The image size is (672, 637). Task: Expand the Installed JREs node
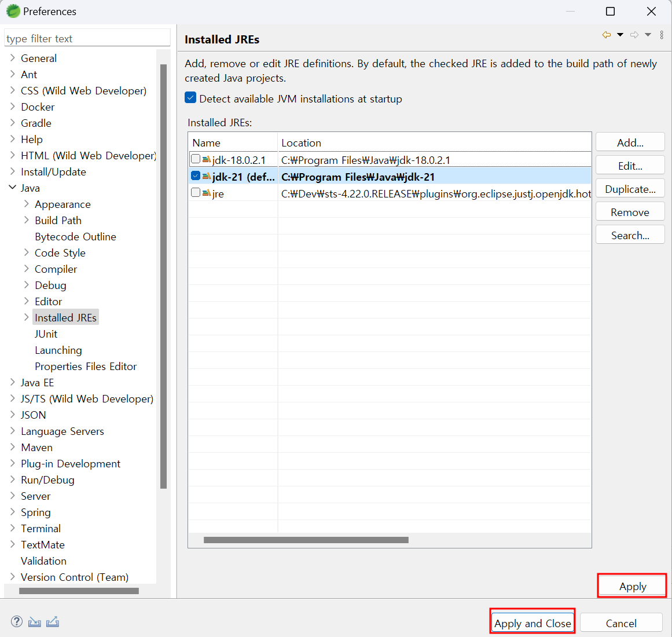click(27, 317)
